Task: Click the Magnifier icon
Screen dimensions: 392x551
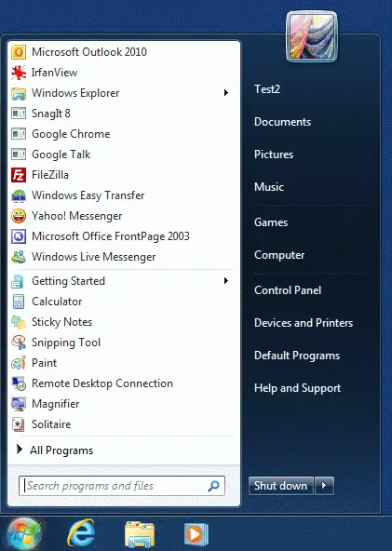Action: [x=19, y=404]
